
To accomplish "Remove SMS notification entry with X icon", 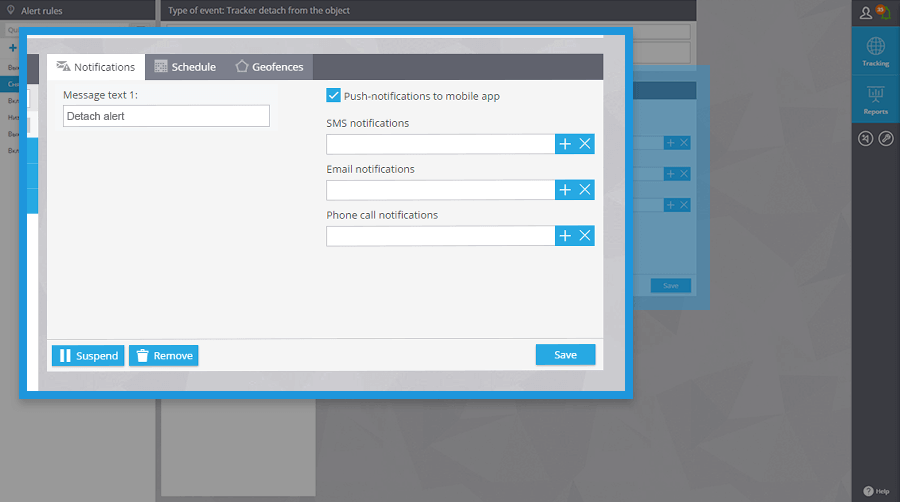I will [584, 144].
